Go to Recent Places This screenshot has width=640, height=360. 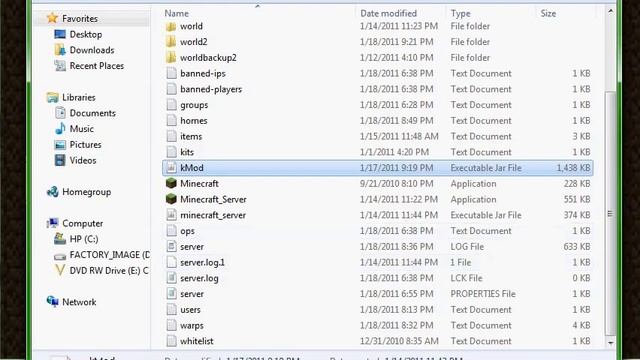[x=97, y=66]
